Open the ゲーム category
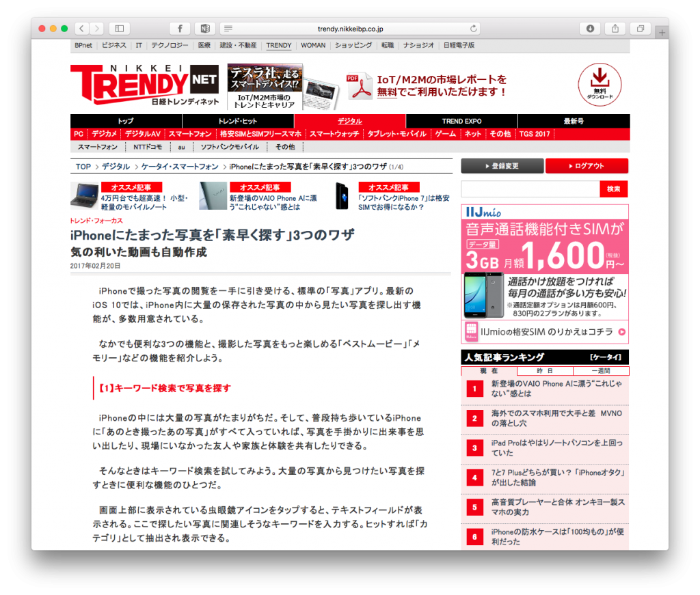This screenshot has height=595, width=700. click(x=446, y=134)
